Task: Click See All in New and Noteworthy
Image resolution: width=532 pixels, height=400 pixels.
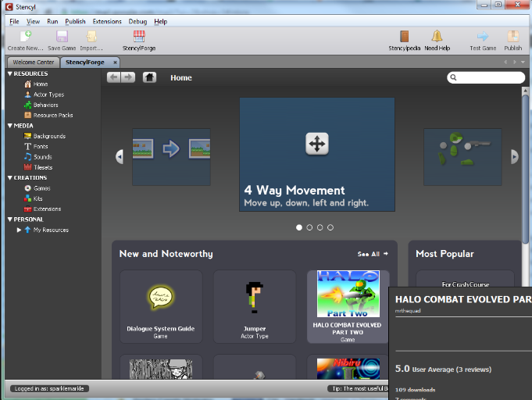Action: [x=373, y=254]
